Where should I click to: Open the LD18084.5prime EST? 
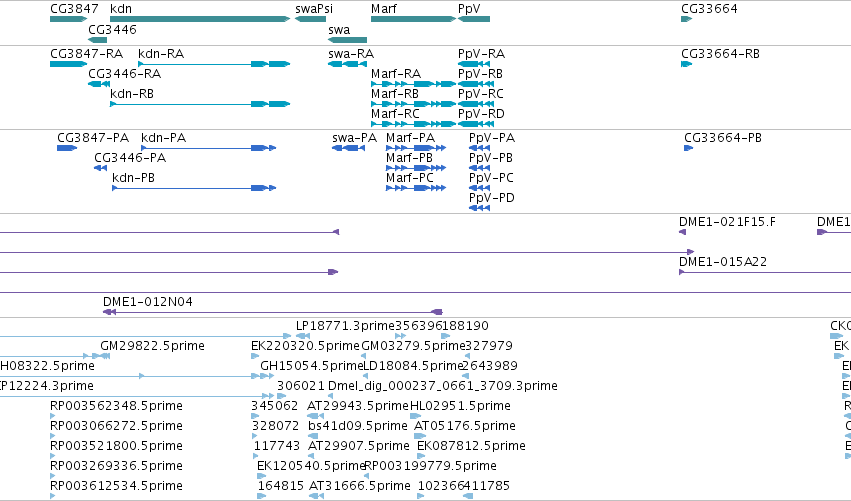point(412,366)
